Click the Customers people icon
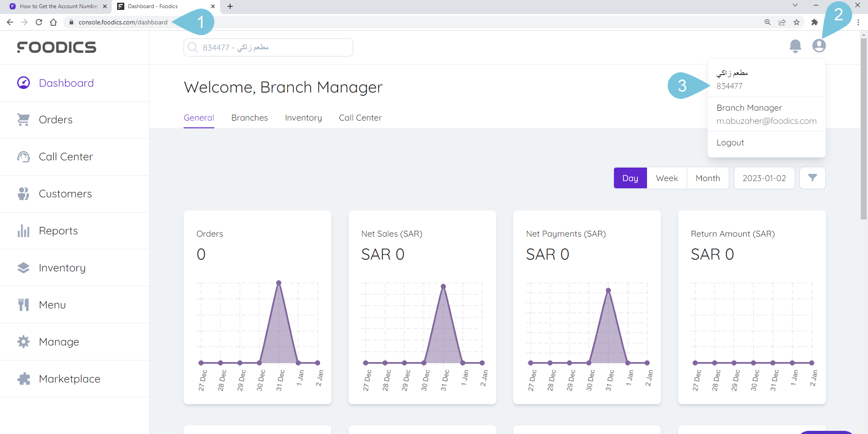 [x=24, y=194]
